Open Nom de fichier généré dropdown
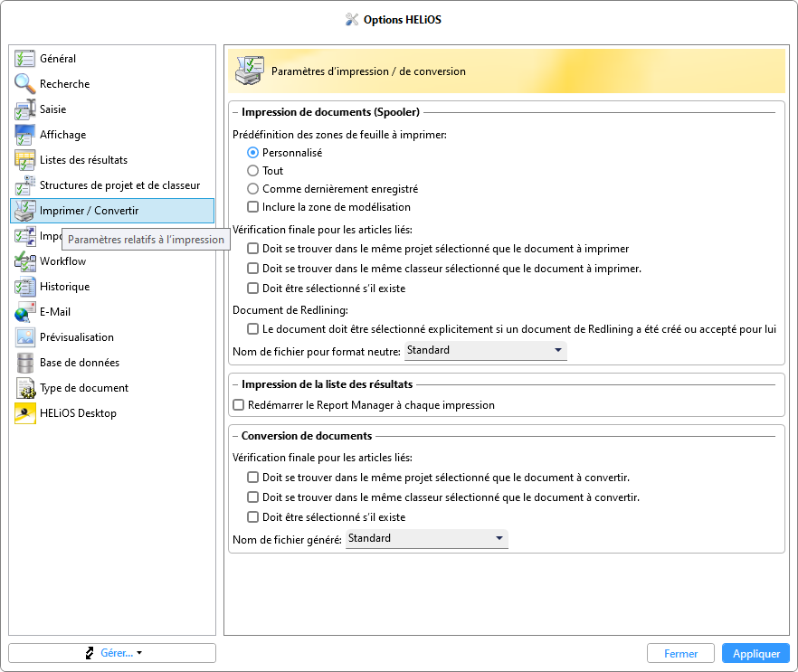Screen dimensions: 798x672 [x=426, y=539]
